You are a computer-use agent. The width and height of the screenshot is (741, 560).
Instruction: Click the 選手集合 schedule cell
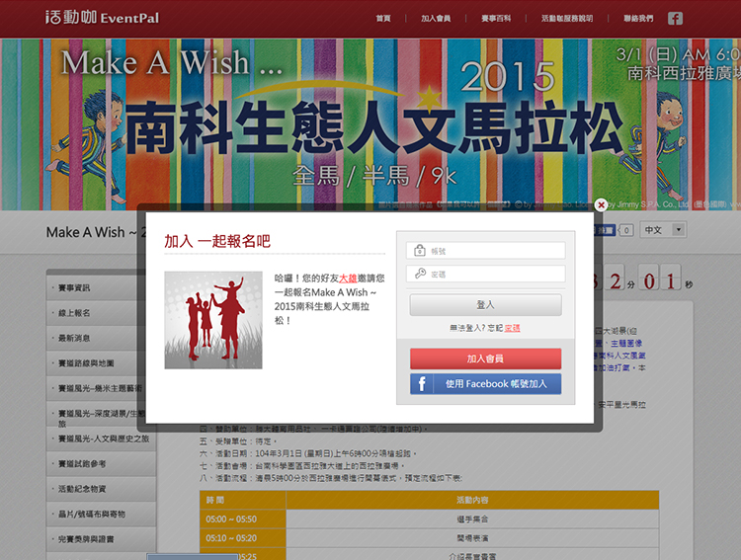tap(472, 519)
